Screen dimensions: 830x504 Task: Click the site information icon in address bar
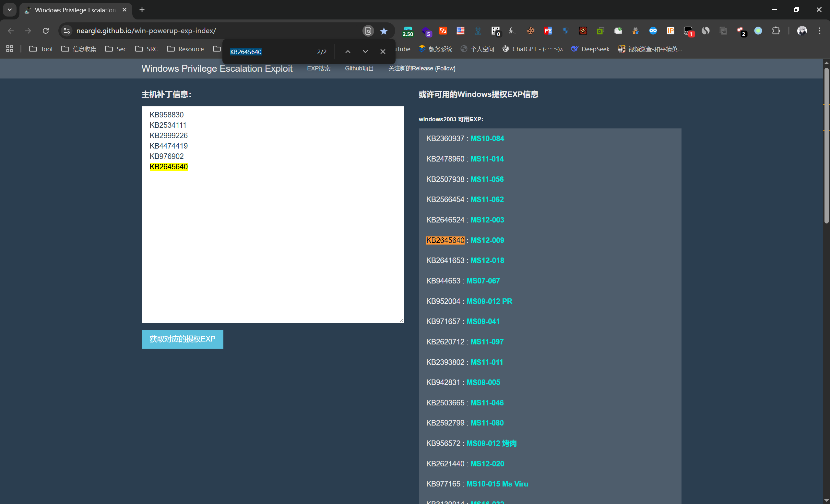coord(67,31)
